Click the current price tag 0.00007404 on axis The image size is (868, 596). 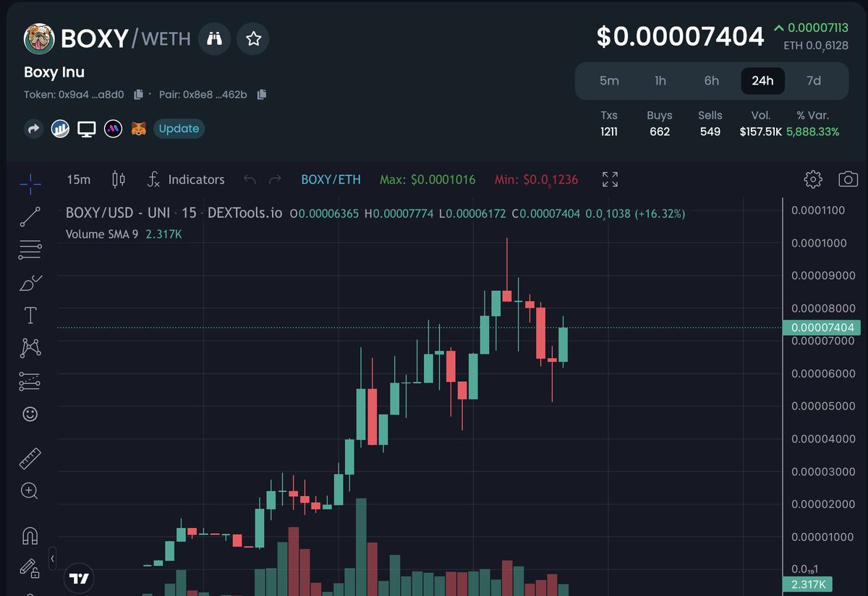[822, 328]
